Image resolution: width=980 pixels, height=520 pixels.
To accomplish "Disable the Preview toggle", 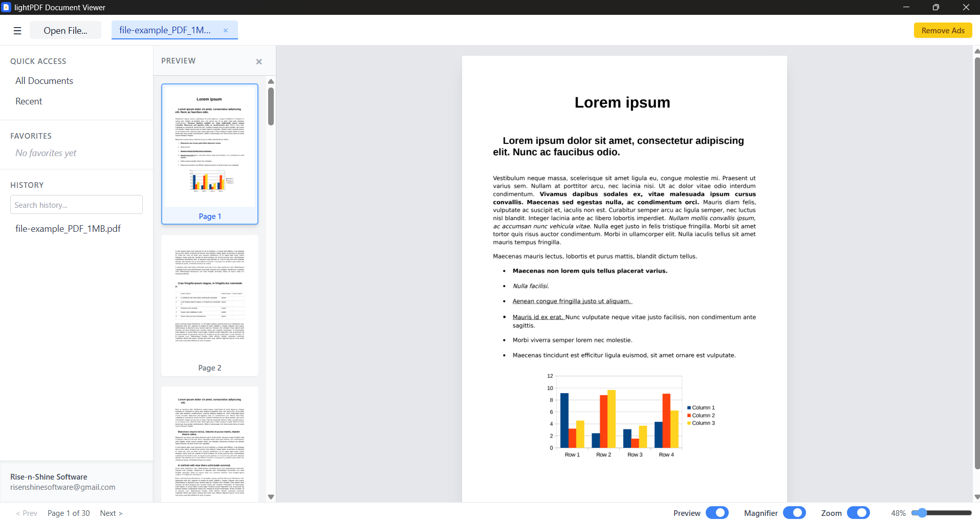I will point(717,512).
